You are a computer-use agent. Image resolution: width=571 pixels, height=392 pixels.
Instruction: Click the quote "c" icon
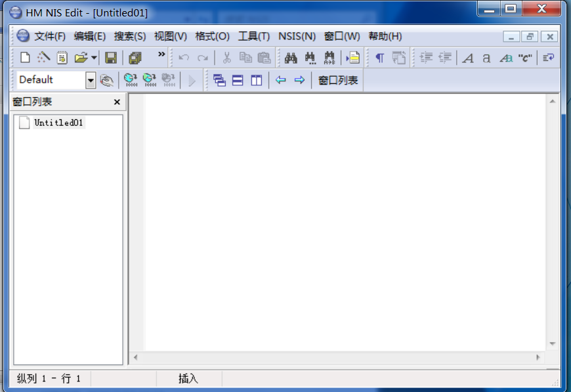525,58
